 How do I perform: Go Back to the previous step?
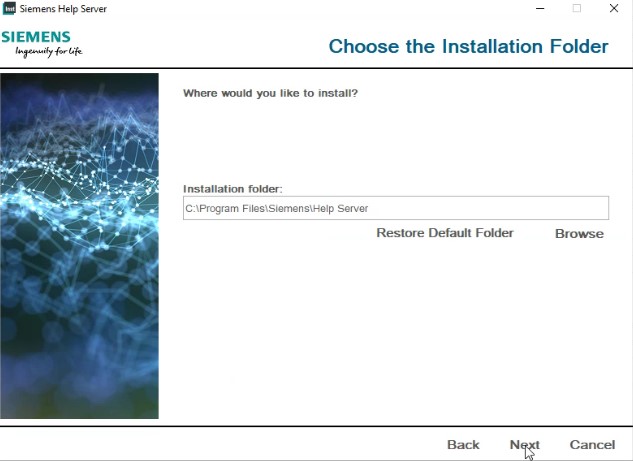point(463,444)
